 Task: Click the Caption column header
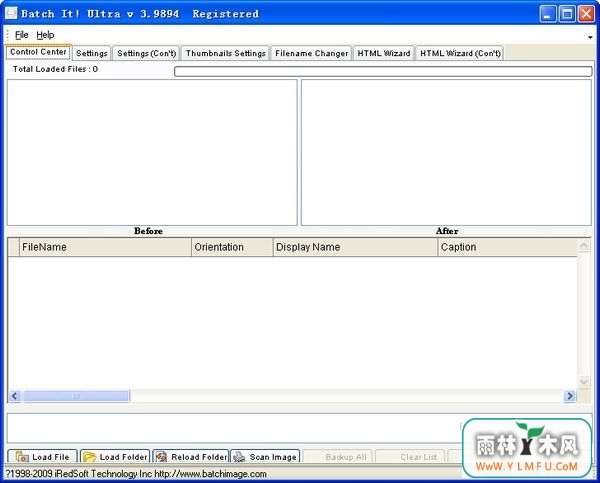coord(507,247)
